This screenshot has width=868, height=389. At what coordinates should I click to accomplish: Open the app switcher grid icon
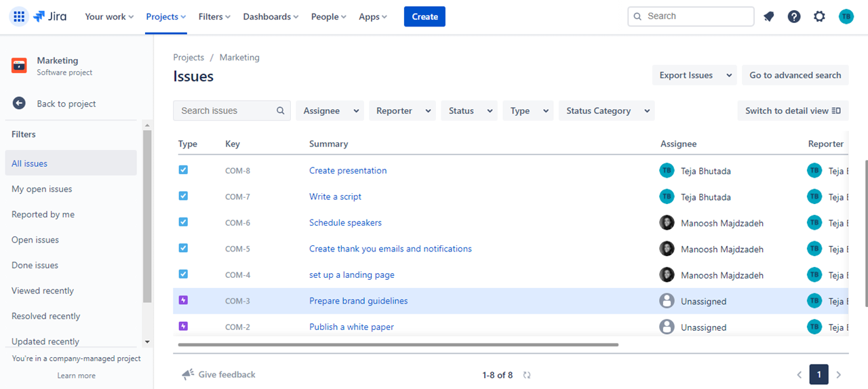19,16
